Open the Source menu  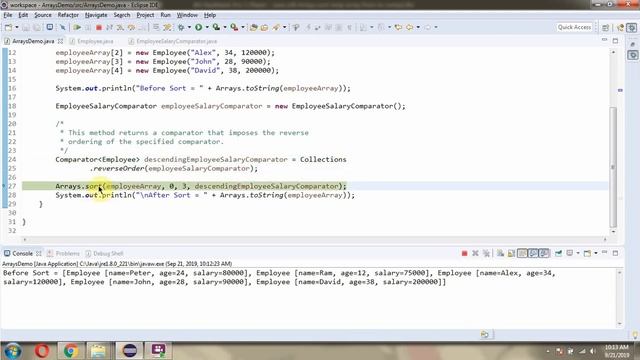click(x=43, y=15)
